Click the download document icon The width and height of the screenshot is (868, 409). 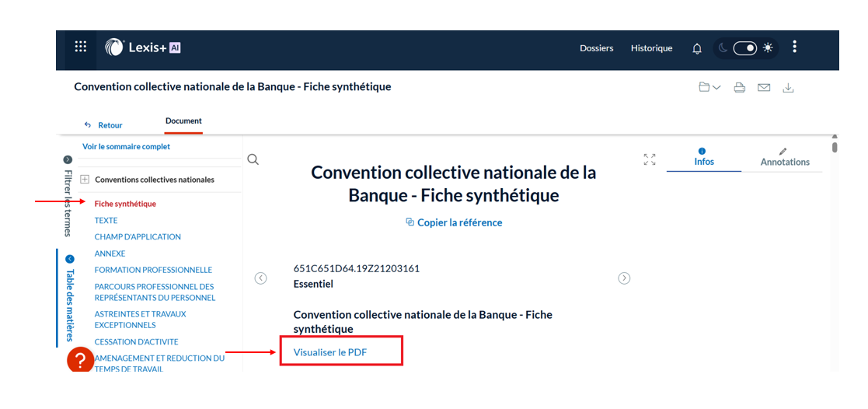(788, 88)
